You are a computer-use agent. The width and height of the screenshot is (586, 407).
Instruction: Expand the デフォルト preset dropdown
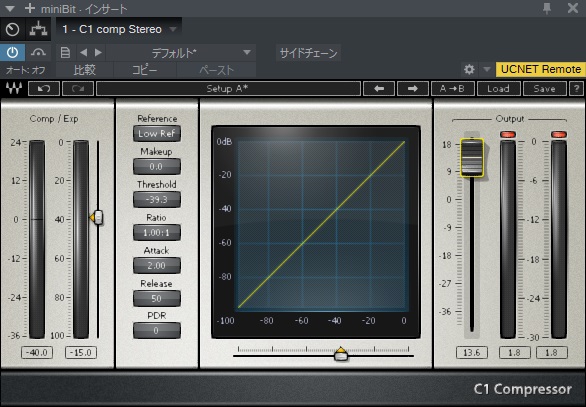coord(247,52)
